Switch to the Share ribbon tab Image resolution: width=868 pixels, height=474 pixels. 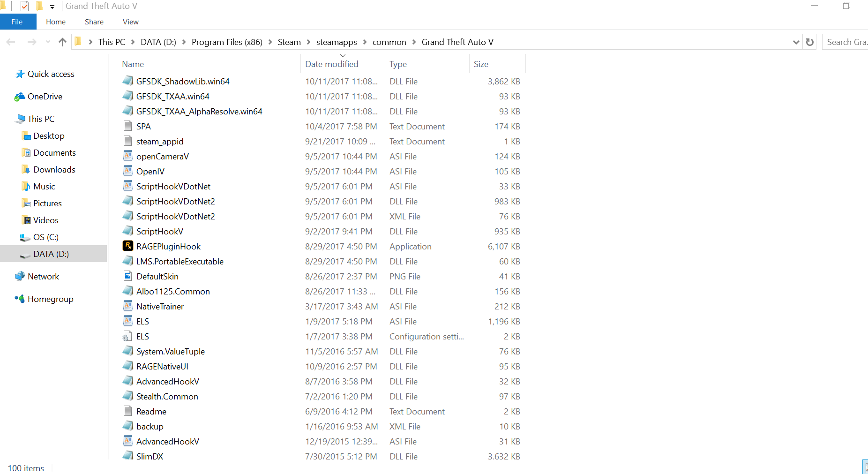(94, 22)
